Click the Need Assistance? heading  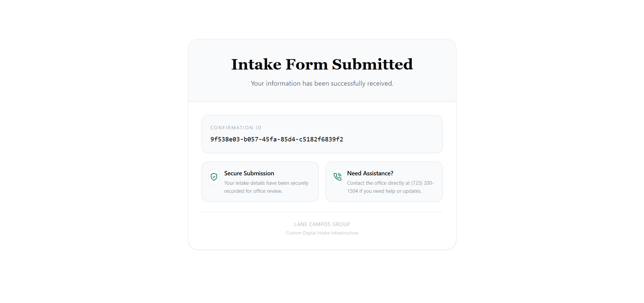click(370, 173)
